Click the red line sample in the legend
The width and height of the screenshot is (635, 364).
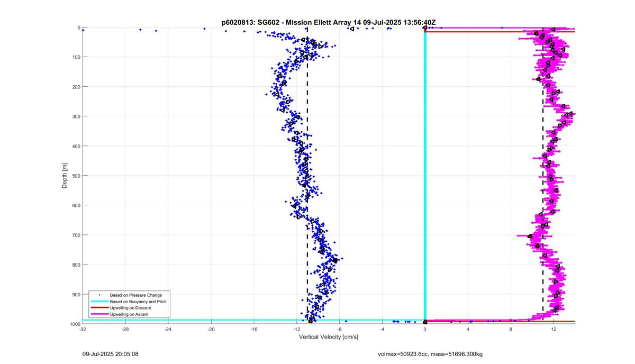pyautogui.click(x=99, y=307)
